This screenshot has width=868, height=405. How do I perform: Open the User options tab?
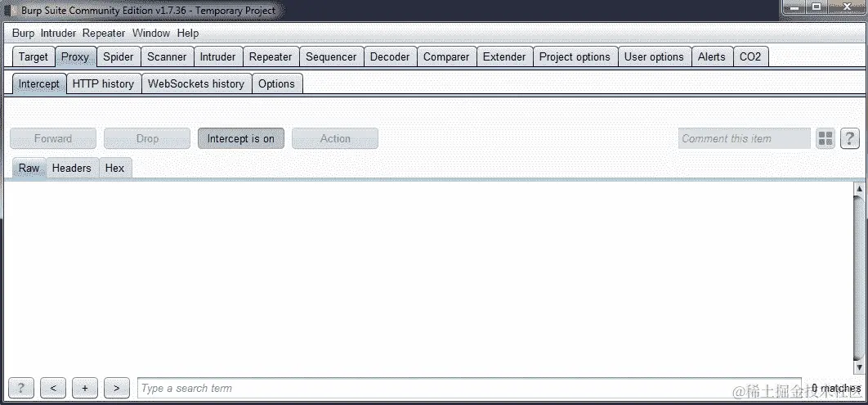(x=655, y=56)
